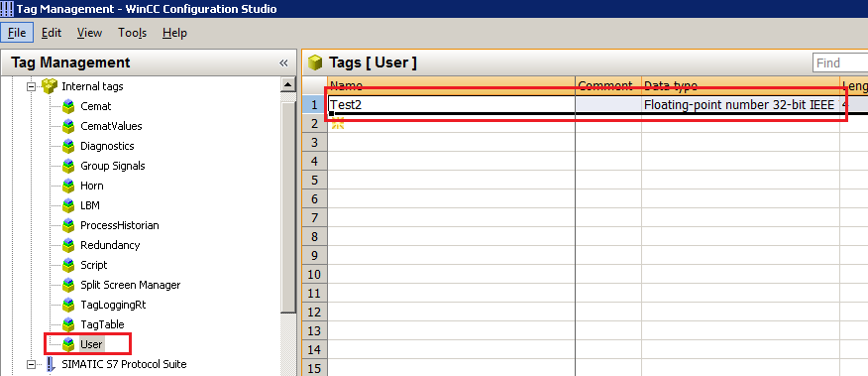Select row header number 10
The height and width of the screenshot is (376, 868).
[315, 275]
